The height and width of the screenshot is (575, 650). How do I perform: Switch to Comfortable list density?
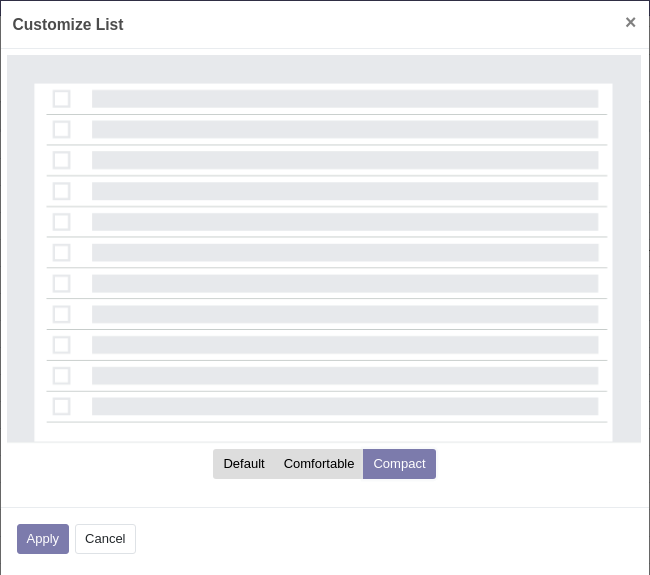[319, 463]
